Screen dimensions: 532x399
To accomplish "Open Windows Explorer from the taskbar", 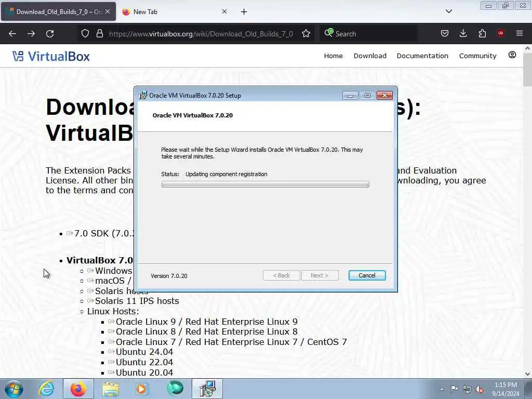I will click(111, 389).
